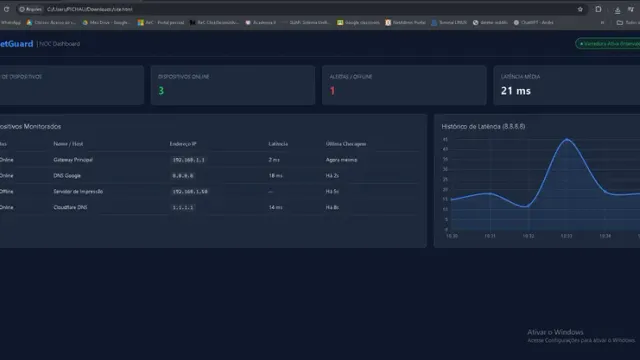Open the Academia bookmark
This screenshot has height=360, width=640.
tap(261, 22)
